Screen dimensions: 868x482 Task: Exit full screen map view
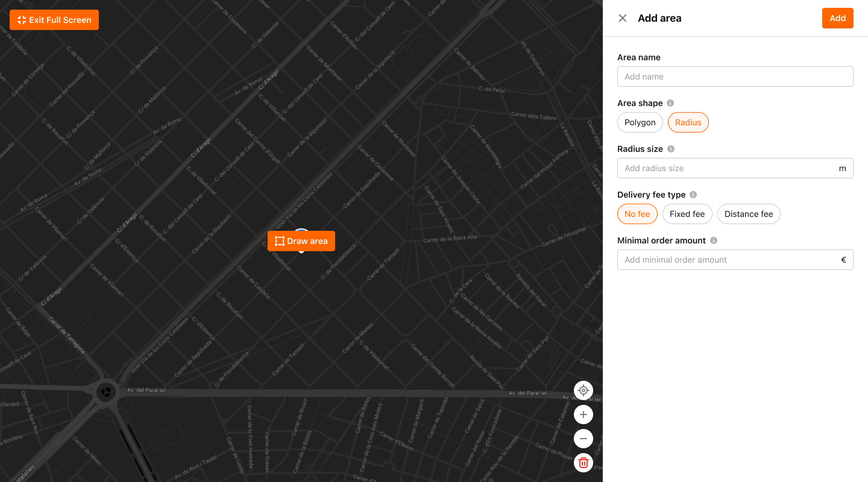(x=54, y=20)
